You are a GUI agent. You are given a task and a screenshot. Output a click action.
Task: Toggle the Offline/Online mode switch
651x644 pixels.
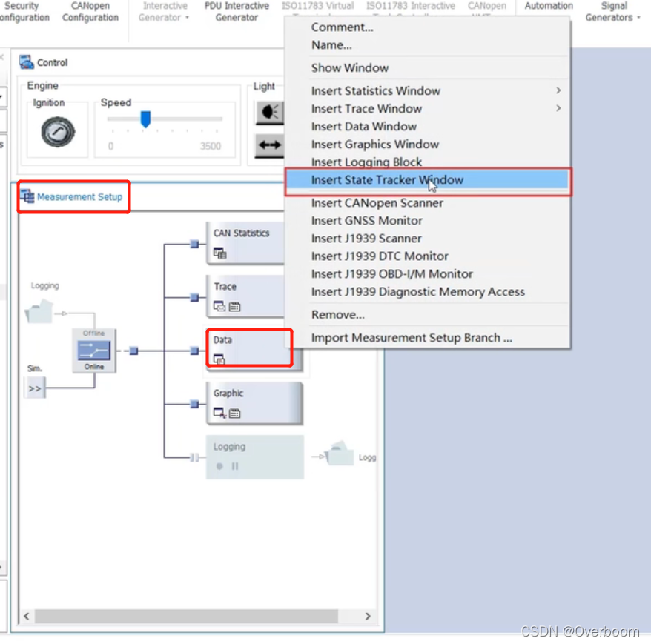94,351
